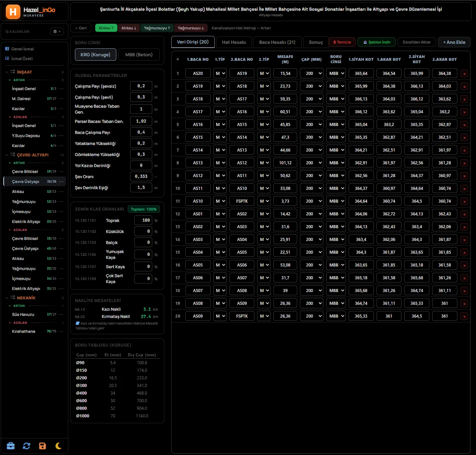
Task: Click the Şev Oranı input field
Action: [x=141, y=176]
